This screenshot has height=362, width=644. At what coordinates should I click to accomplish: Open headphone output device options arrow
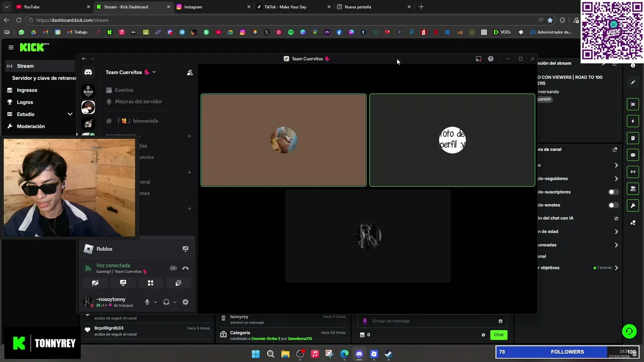[175, 302]
